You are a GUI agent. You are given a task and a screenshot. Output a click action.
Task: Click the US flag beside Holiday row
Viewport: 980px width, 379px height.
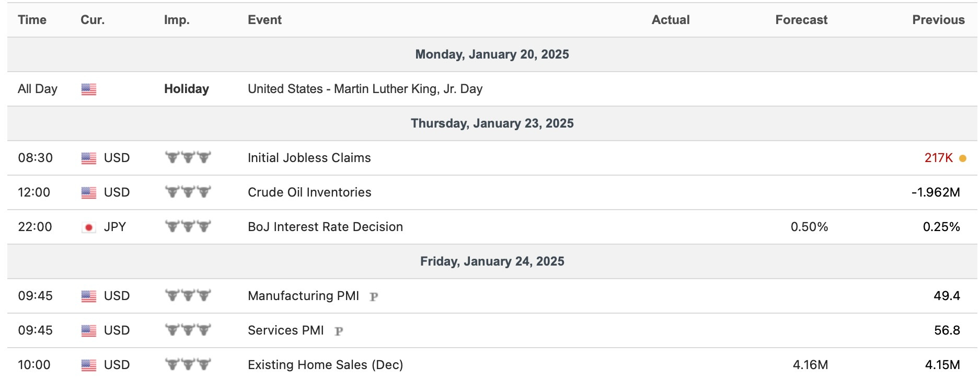89,89
